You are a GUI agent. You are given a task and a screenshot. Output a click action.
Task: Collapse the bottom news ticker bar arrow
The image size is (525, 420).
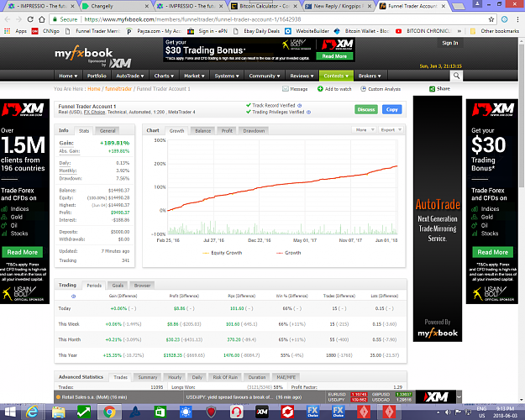[x=459, y=396]
